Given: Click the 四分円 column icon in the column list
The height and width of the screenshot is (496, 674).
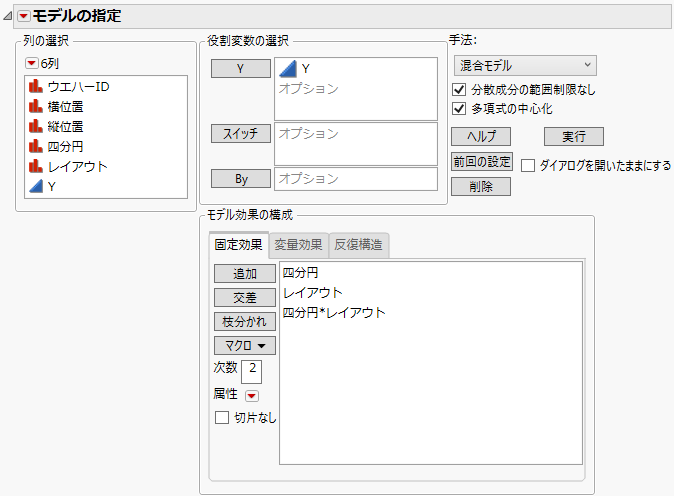Looking at the screenshot, I should point(36,147).
